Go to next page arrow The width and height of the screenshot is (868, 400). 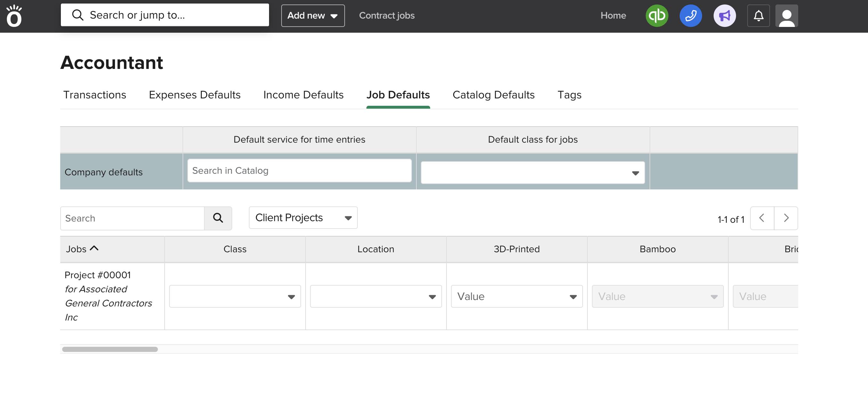786,218
